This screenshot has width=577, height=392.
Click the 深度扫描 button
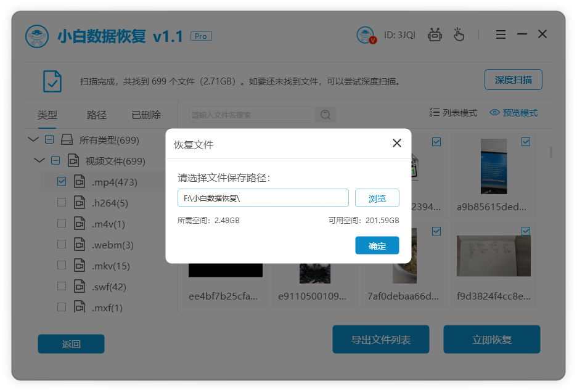pyautogui.click(x=514, y=80)
